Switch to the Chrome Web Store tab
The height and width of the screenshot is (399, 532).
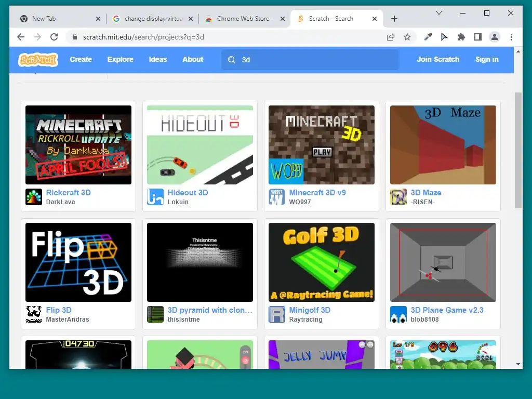(x=245, y=19)
